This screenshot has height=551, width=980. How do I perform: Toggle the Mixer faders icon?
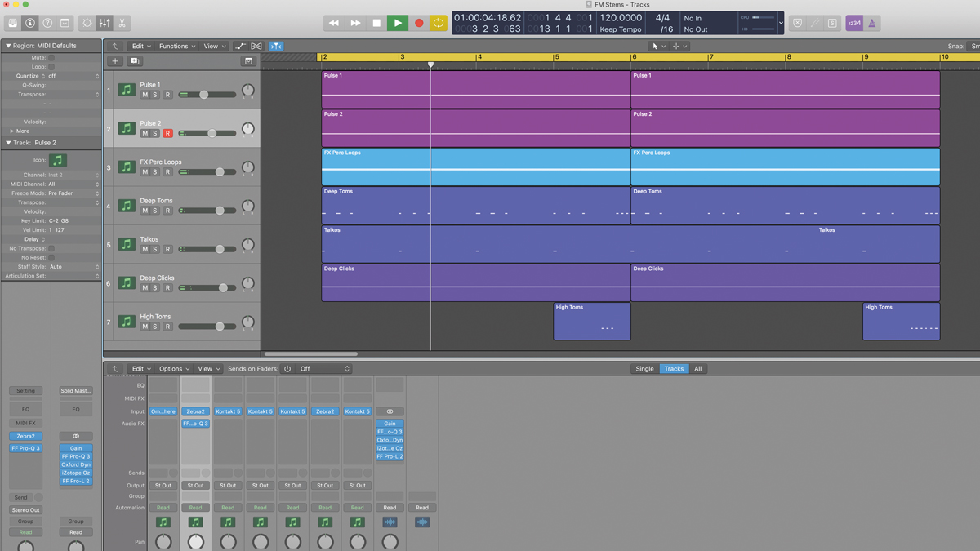[105, 24]
